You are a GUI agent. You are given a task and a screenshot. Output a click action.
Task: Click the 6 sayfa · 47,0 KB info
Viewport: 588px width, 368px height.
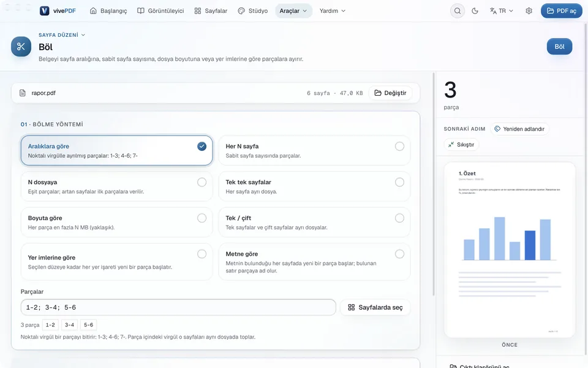coord(335,93)
